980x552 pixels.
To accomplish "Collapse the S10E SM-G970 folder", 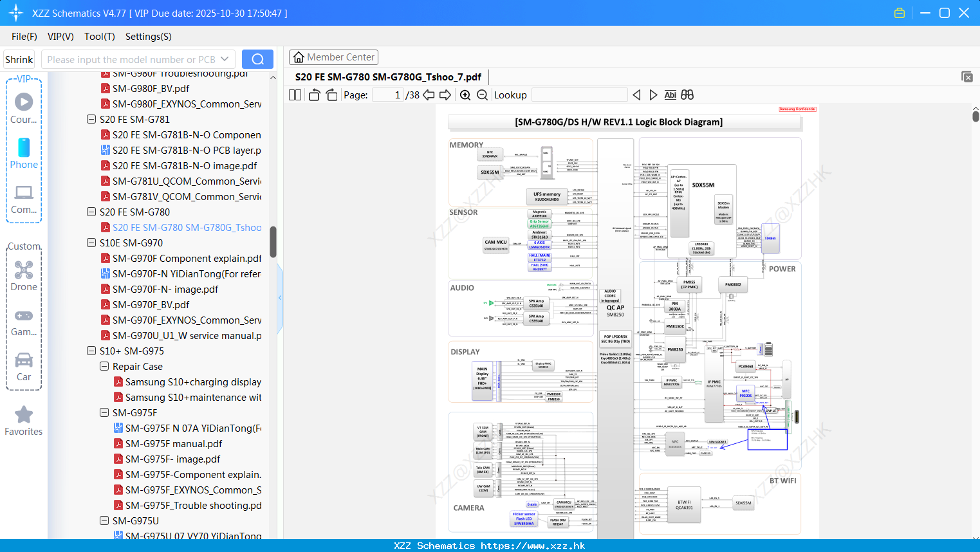I will point(91,243).
